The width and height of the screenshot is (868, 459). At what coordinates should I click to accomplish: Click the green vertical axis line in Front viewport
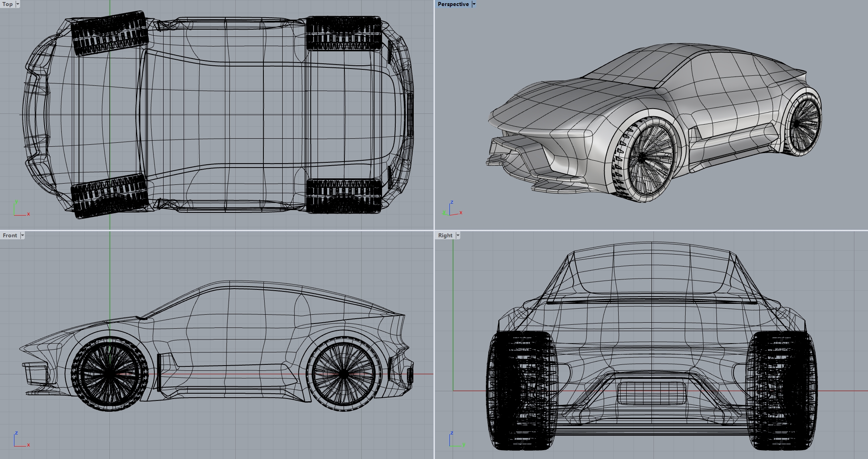tap(109, 281)
